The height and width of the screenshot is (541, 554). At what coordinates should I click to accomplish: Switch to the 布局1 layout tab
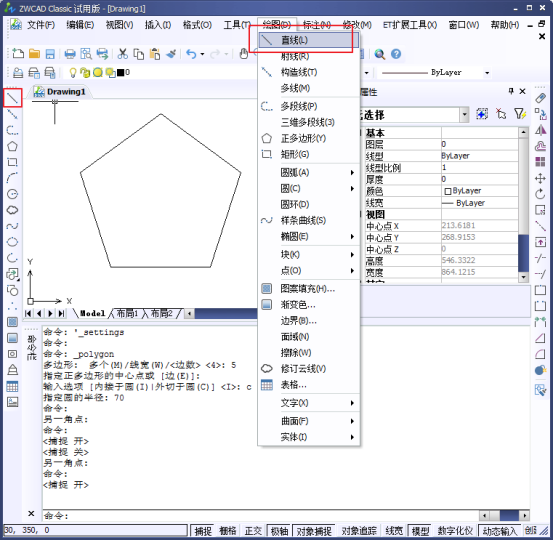pyautogui.click(x=127, y=313)
